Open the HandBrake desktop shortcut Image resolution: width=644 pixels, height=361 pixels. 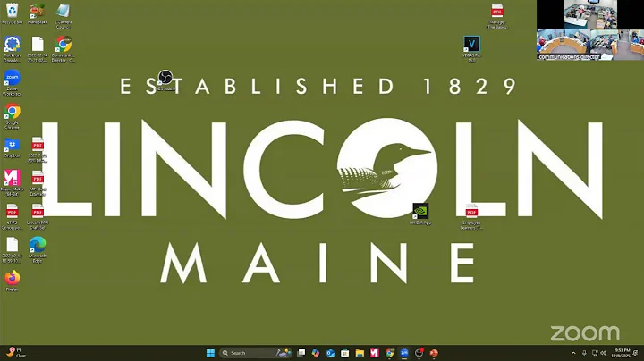tap(38, 13)
